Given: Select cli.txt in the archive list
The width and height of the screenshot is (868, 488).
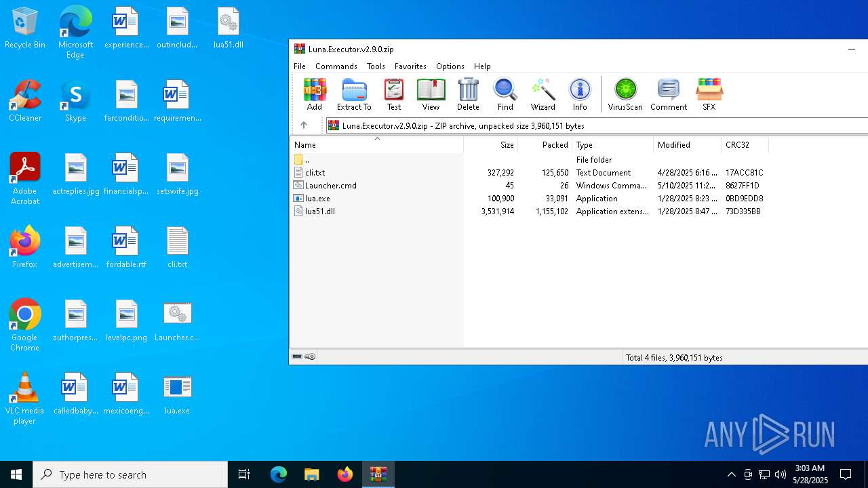Looking at the screenshot, I should tap(315, 173).
